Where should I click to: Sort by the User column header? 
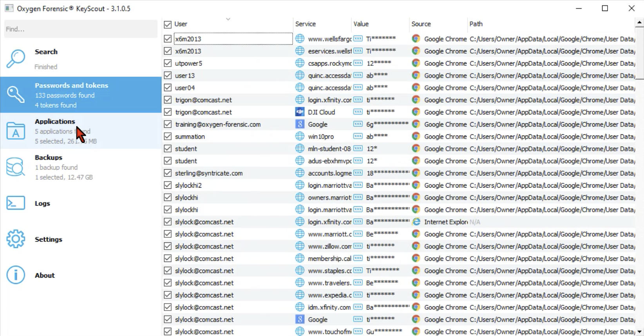[x=233, y=24]
